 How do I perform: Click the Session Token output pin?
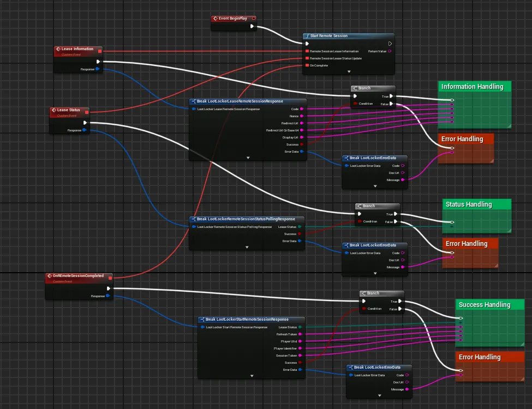pos(300,356)
